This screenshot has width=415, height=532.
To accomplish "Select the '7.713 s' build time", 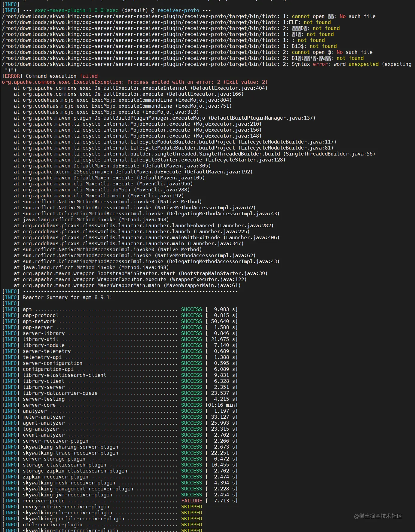I will pyautogui.click(x=224, y=501).
